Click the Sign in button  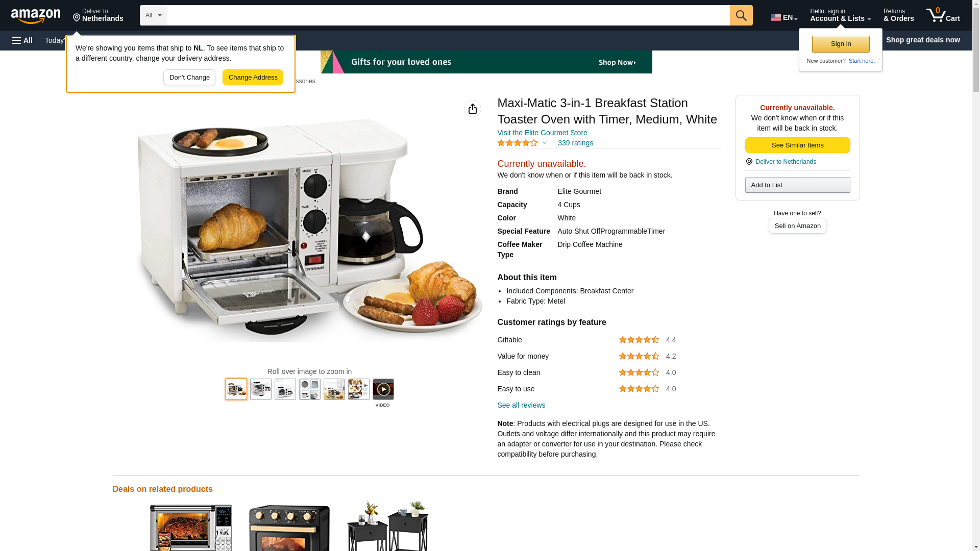click(x=841, y=44)
